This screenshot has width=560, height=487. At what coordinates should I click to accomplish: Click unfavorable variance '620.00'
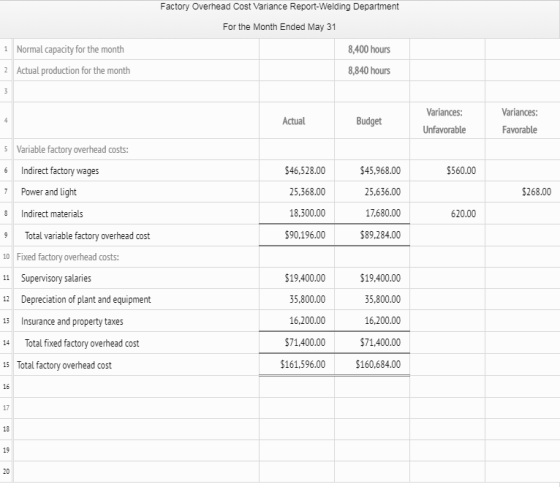[x=464, y=214]
